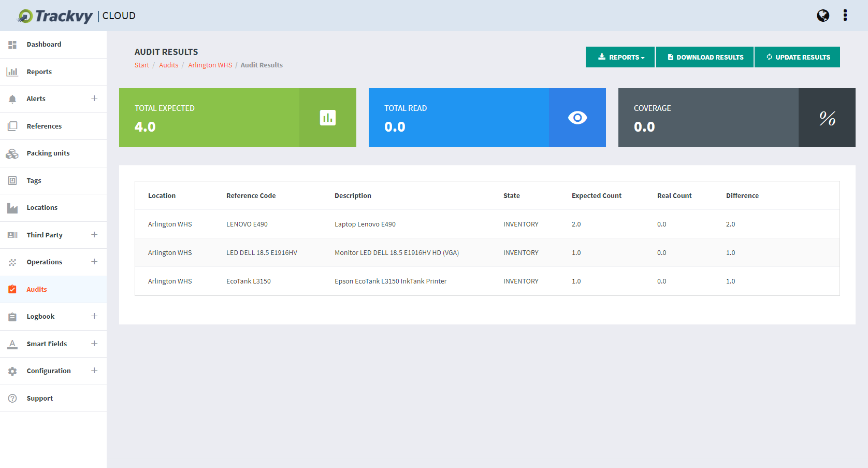Select Packing units in sidebar
This screenshot has height=468, width=868.
[53, 153]
